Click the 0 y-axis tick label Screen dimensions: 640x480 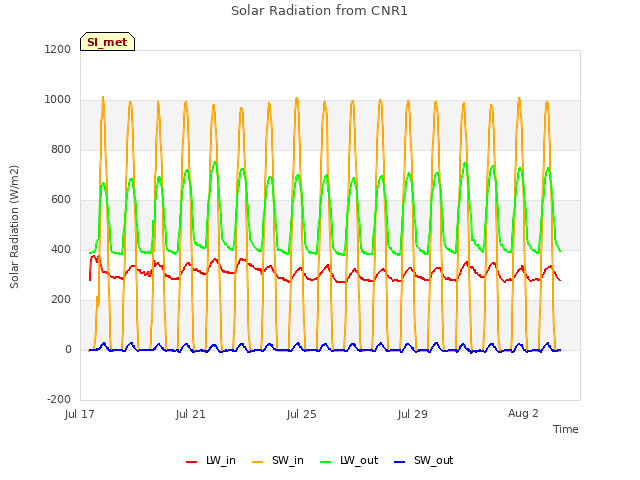tap(68, 349)
